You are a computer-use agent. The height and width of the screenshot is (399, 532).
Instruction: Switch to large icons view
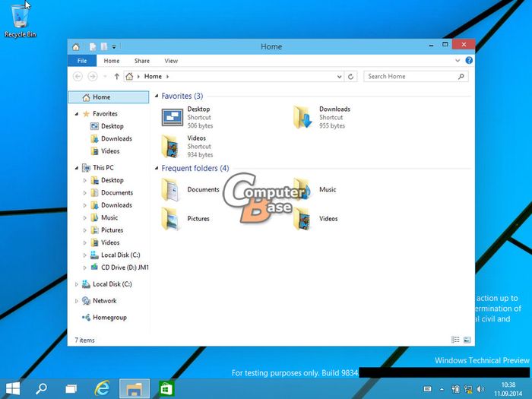coord(467,340)
